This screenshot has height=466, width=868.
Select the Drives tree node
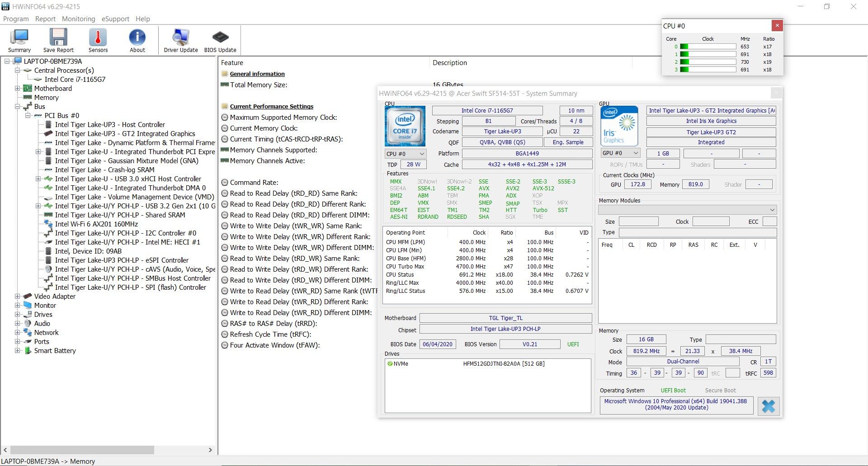(43, 315)
